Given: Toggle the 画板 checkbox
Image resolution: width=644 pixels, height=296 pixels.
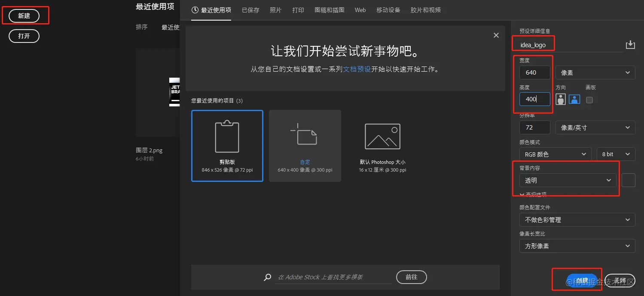Looking at the screenshot, I should coord(589,100).
